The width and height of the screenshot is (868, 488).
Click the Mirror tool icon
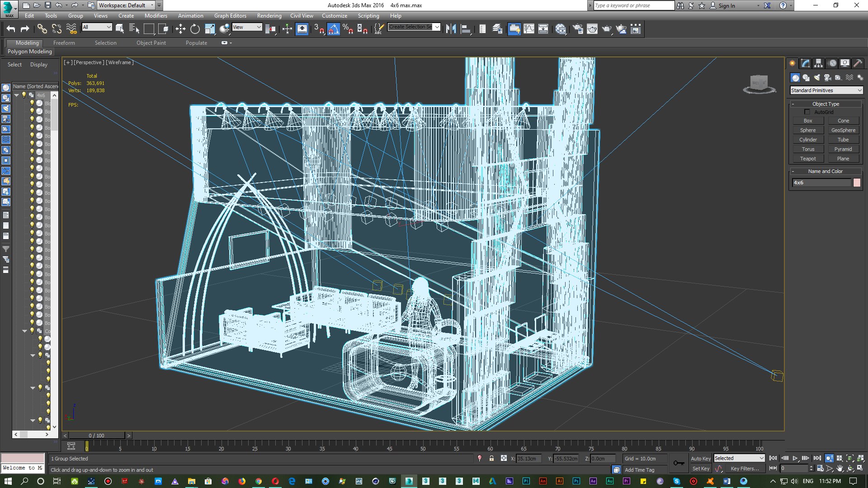(x=451, y=29)
